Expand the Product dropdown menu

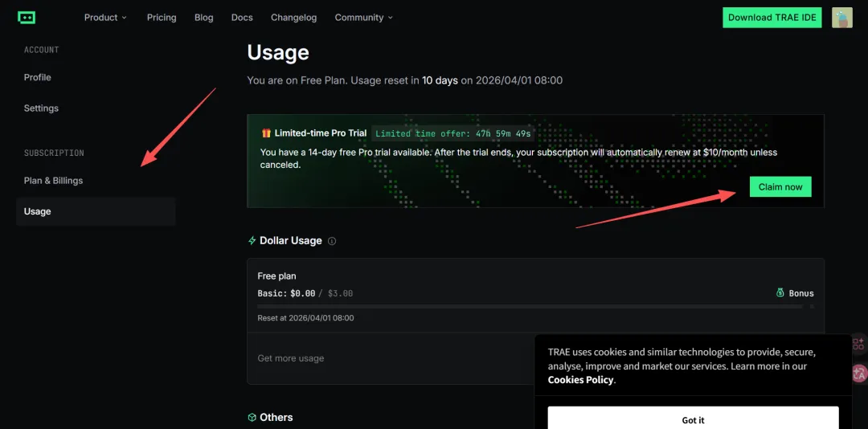tap(105, 18)
